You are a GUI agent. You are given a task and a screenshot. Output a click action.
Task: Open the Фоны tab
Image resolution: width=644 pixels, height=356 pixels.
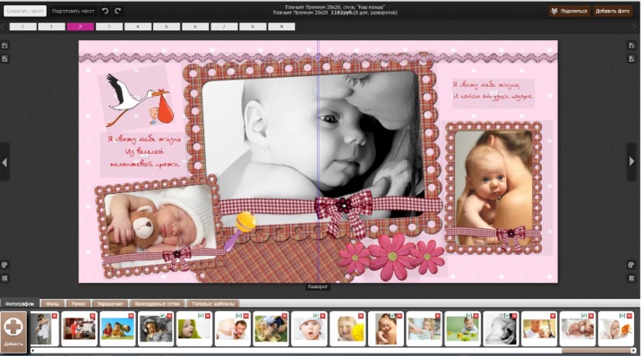(52, 303)
